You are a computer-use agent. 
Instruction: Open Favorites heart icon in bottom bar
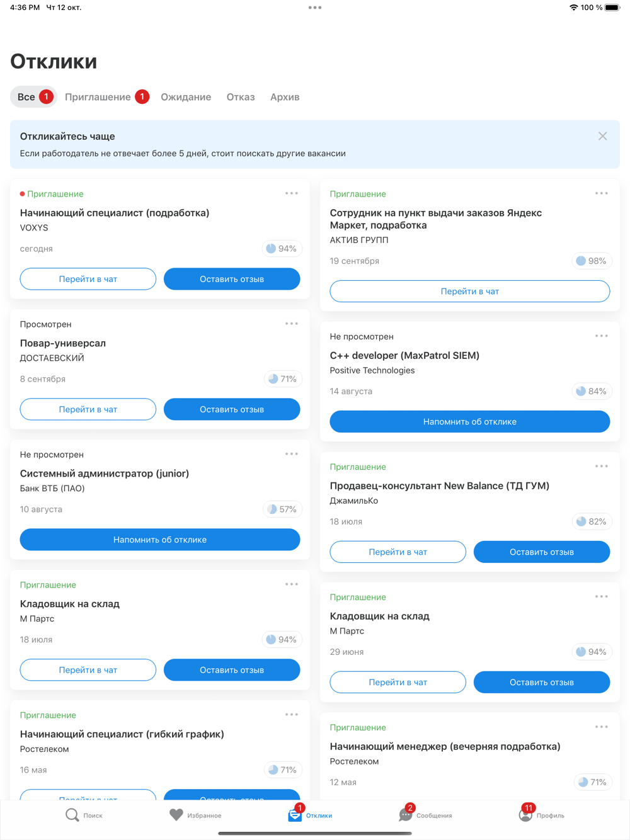tap(176, 815)
